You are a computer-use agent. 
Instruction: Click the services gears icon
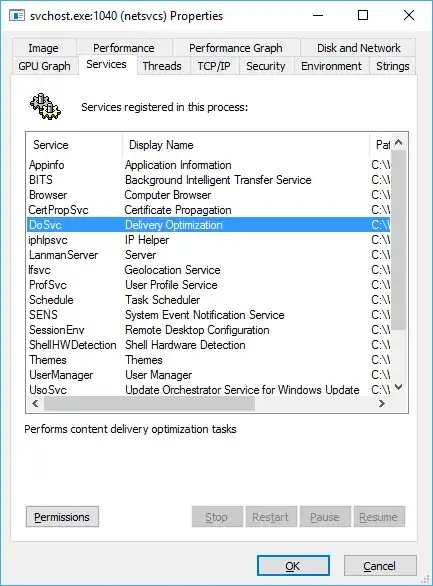pyautogui.click(x=45, y=107)
